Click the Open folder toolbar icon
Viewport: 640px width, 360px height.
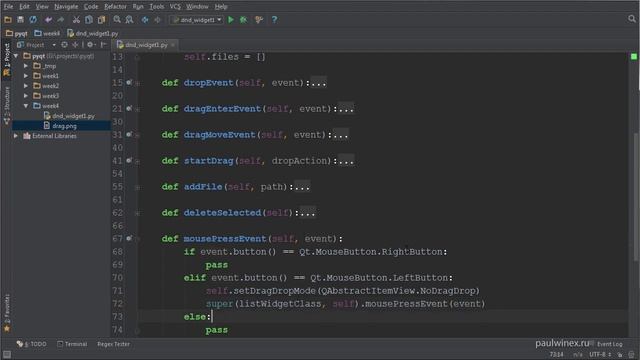coord(8,20)
